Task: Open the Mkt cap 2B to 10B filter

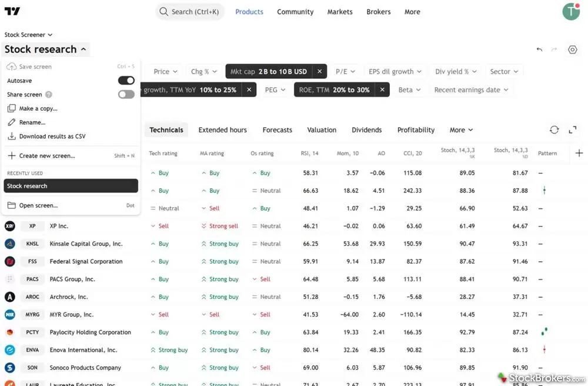Action: 269,71
